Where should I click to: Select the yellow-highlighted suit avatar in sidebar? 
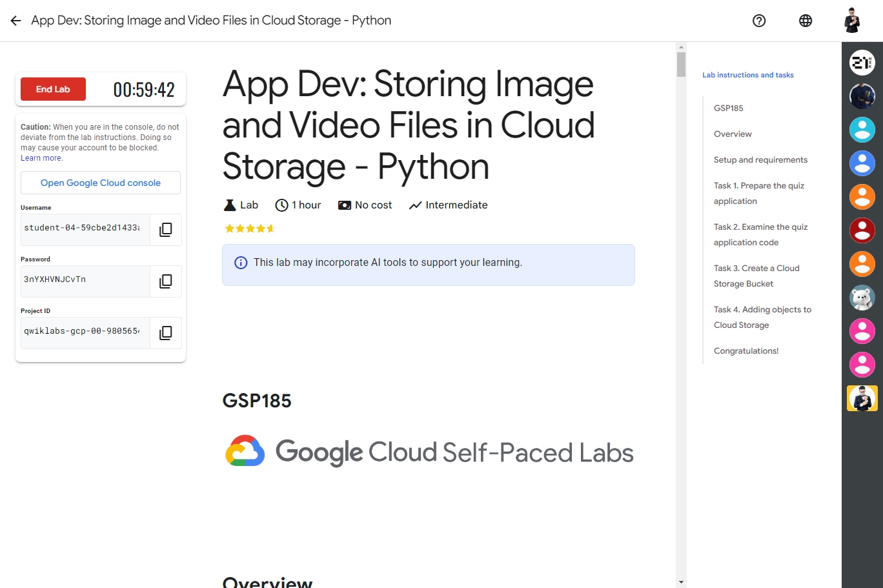pyautogui.click(x=862, y=398)
